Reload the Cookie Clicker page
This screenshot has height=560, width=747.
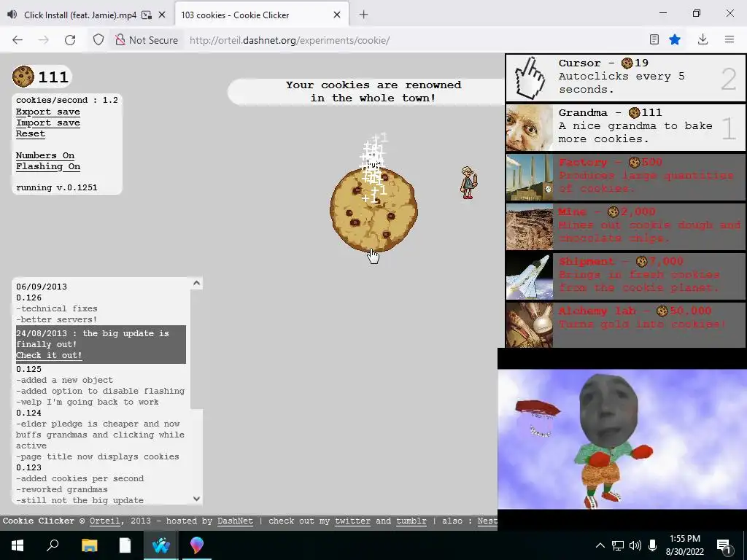(70, 40)
